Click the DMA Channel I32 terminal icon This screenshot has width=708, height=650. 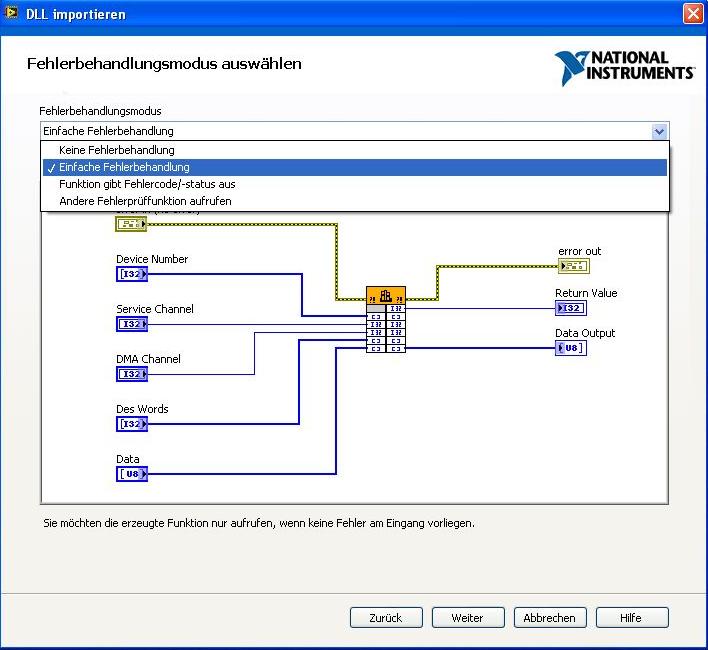[131, 374]
